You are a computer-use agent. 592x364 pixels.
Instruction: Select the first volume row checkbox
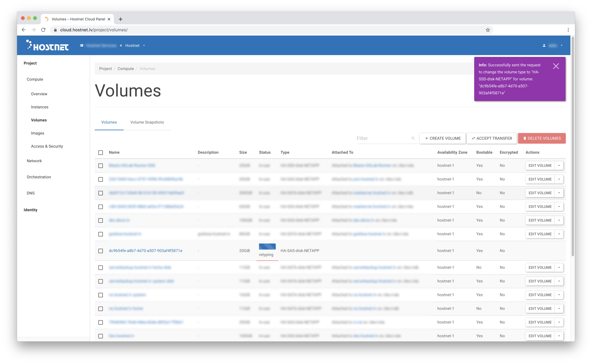tap(101, 166)
